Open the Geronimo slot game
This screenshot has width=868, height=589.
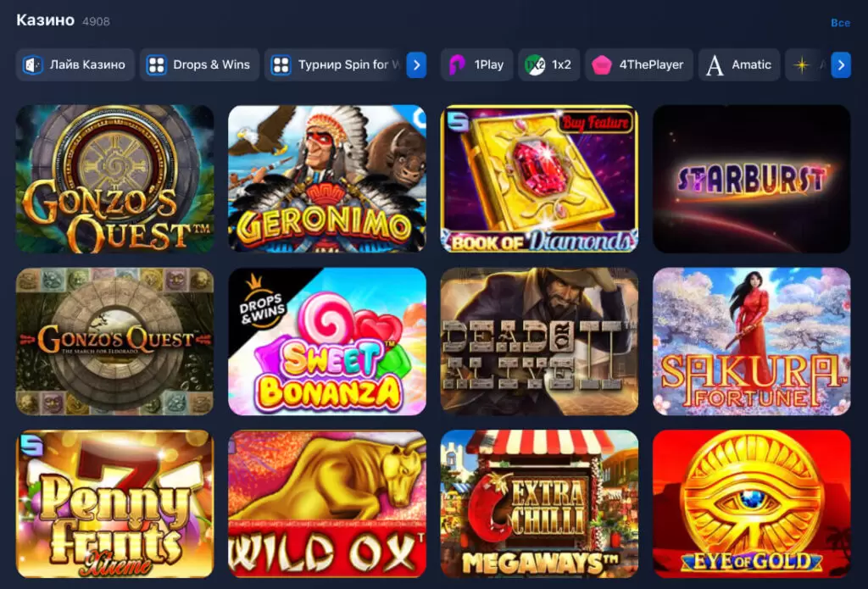327,179
